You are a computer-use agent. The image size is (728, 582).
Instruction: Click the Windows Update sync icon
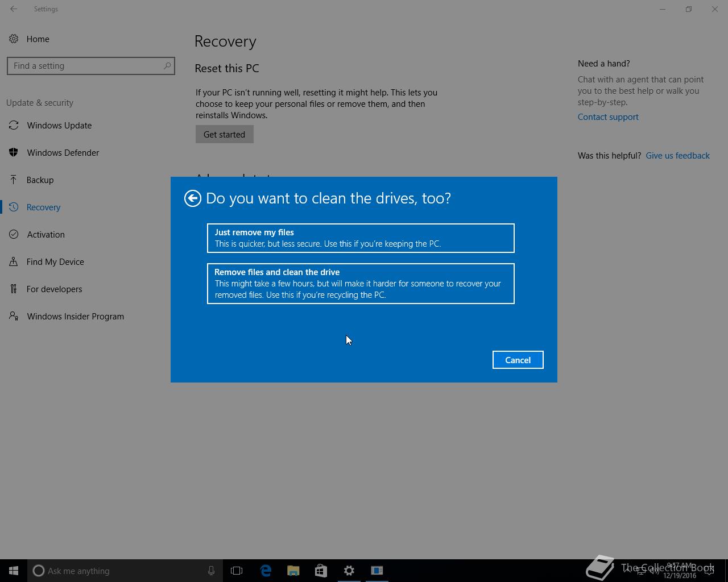tap(14, 125)
